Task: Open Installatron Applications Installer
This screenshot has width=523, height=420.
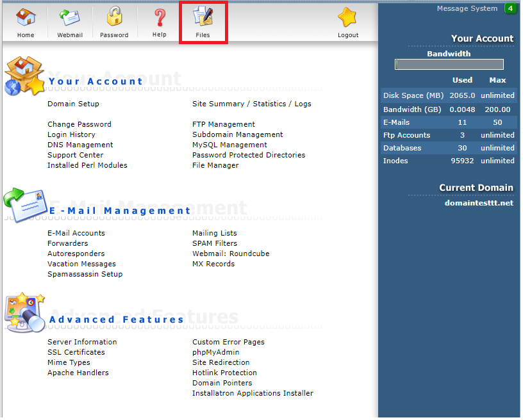Action: click(253, 394)
